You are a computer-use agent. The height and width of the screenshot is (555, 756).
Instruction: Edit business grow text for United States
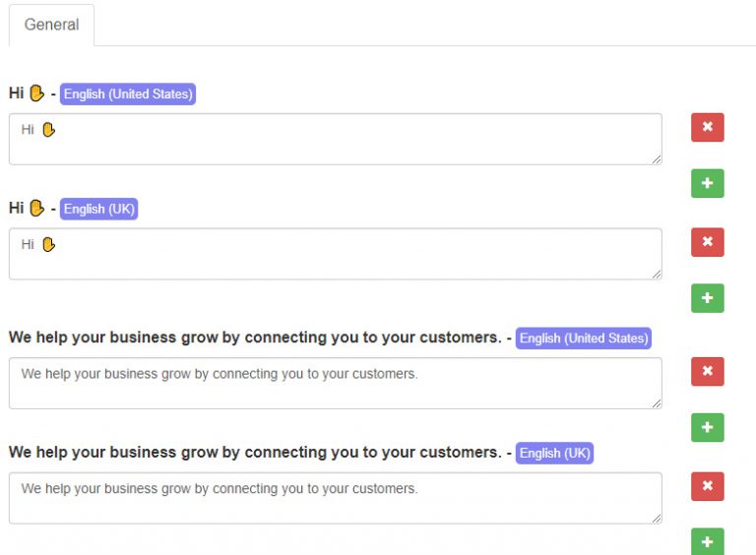point(335,383)
